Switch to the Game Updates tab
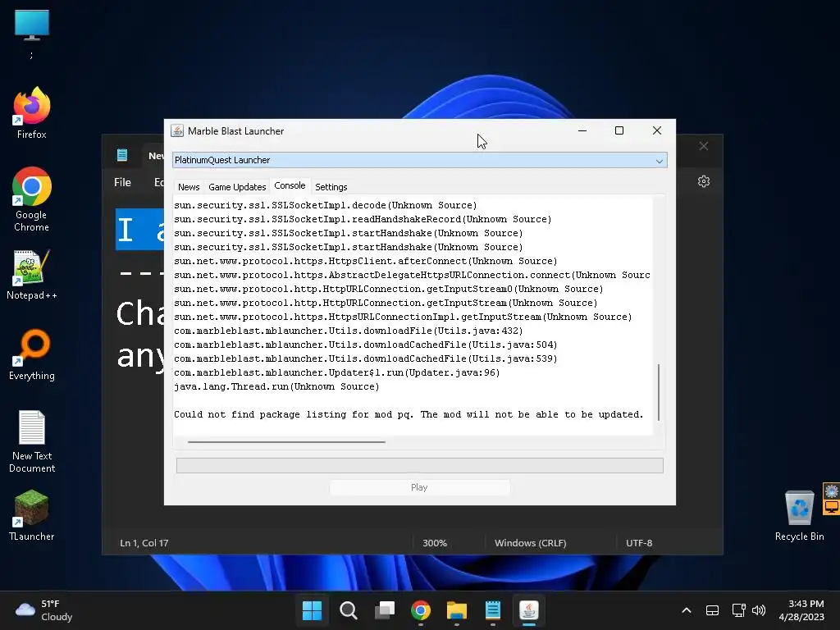The width and height of the screenshot is (840, 630). tap(237, 187)
